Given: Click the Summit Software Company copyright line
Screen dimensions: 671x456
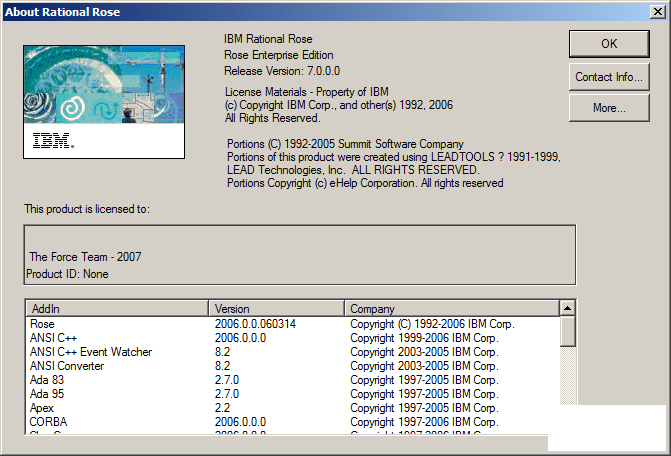Looking at the screenshot, I should (x=345, y=144).
